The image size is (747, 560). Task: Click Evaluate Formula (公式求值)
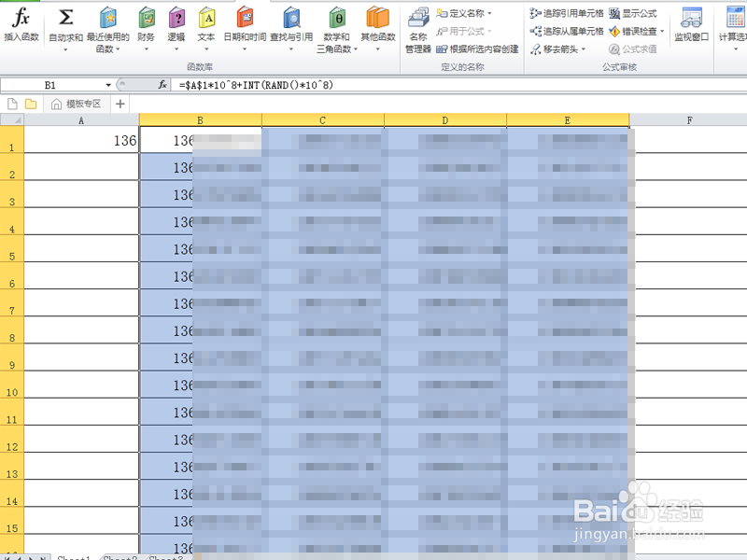(633, 49)
